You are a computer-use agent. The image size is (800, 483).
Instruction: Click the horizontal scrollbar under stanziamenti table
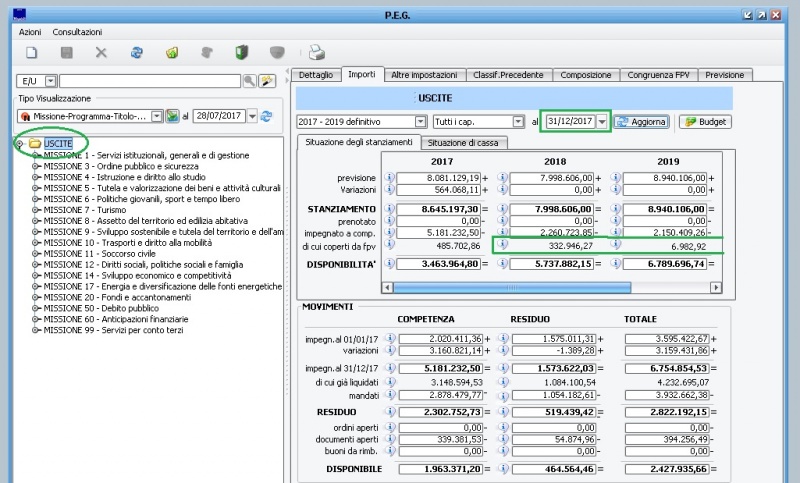(x=510, y=287)
